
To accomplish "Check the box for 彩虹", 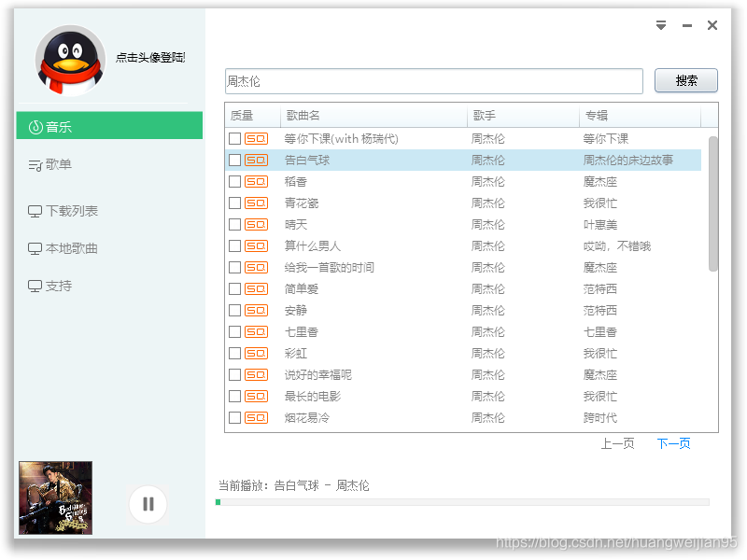I will (x=234, y=353).
